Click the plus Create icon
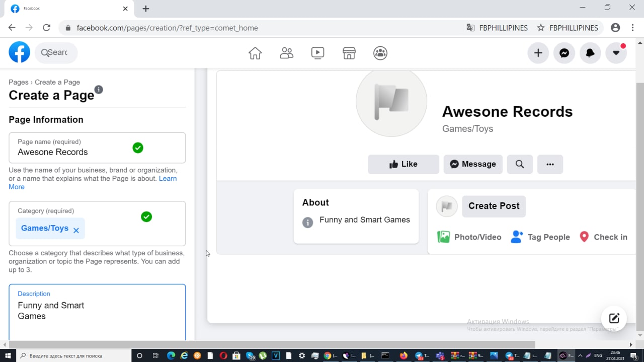The height and width of the screenshot is (362, 644). (538, 53)
